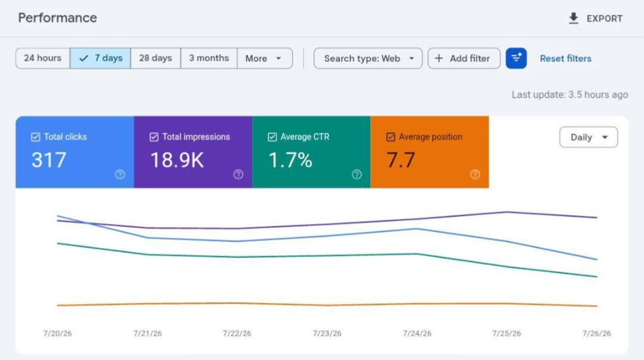Screen dimensions: 644x360
Task: Click the checkmark icon beside 7 days
Action: click(84, 58)
